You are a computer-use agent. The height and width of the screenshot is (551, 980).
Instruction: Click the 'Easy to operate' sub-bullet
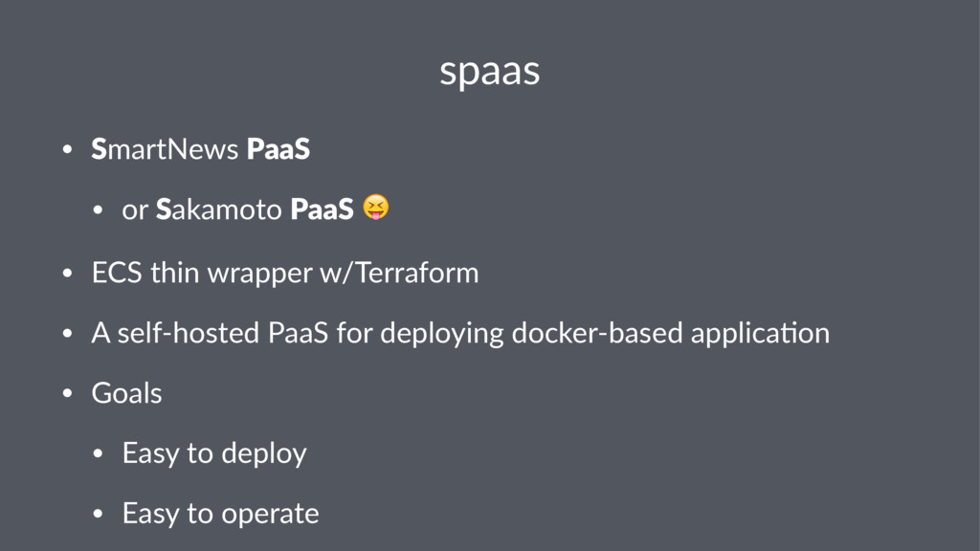(x=221, y=514)
